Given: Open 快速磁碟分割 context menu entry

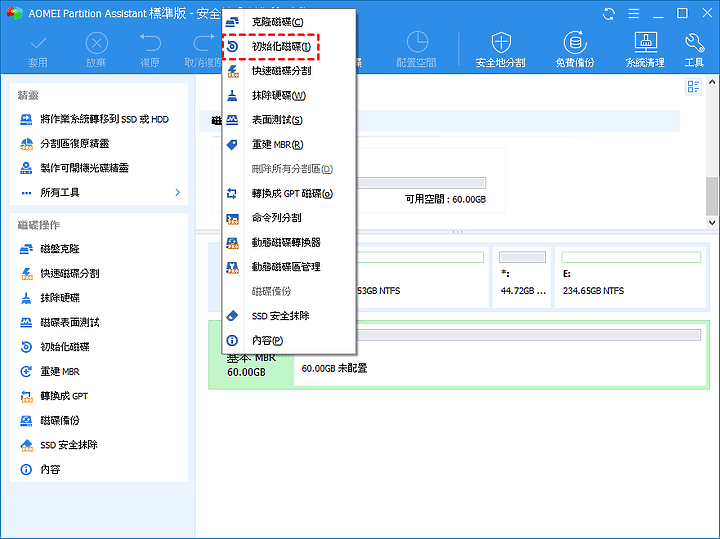Looking at the screenshot, I should pyautogui.click(x=289, y=71).
